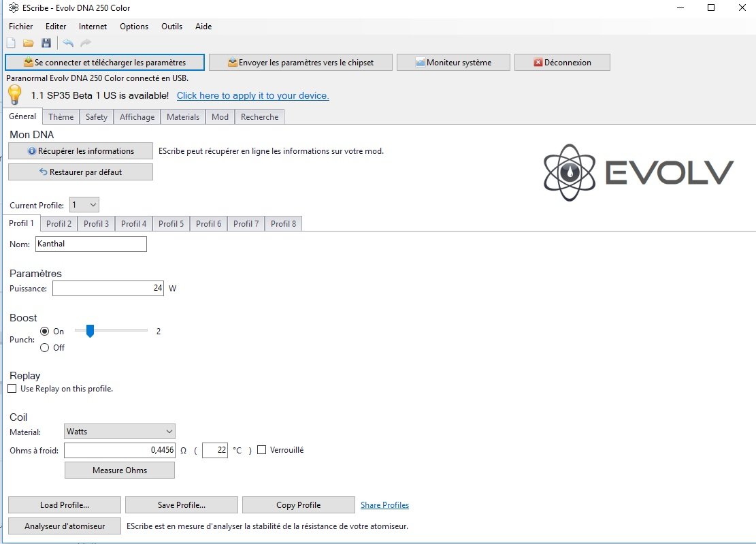Click the Save floppy disk icon

pos(46,43)
